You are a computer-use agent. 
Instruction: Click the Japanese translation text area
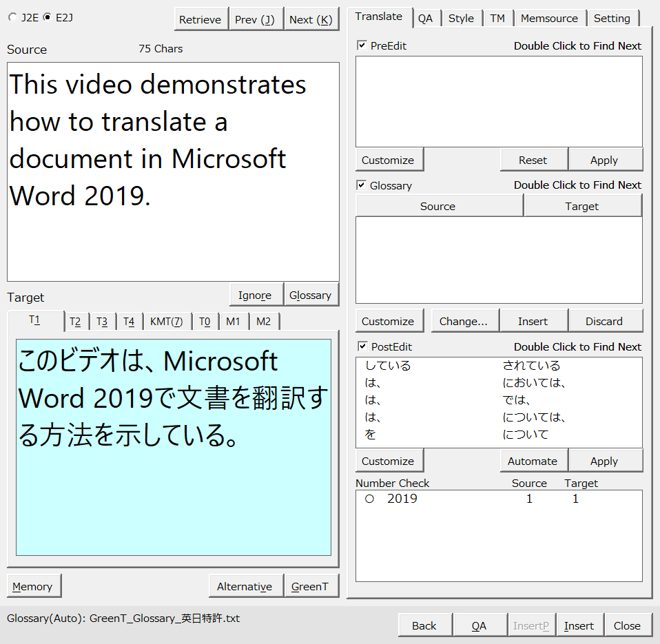pos(173,446)
